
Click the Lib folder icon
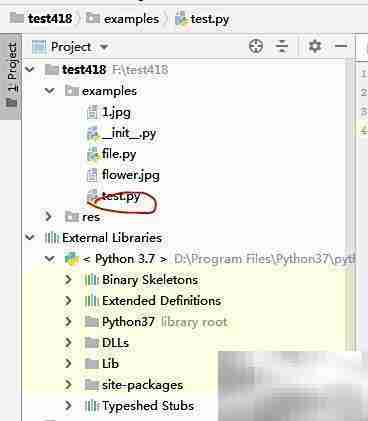pyautogui.click(x=91, y=364)
